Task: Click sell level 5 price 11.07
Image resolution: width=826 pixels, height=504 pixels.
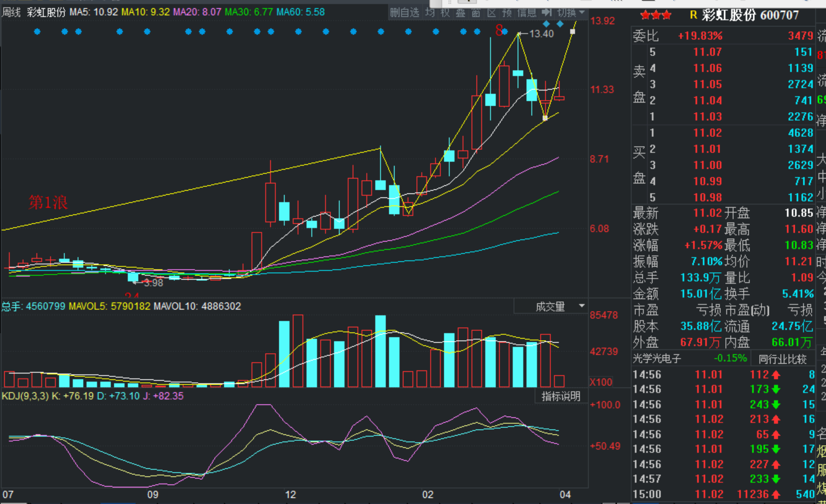Action: click(x=707, y=52)
